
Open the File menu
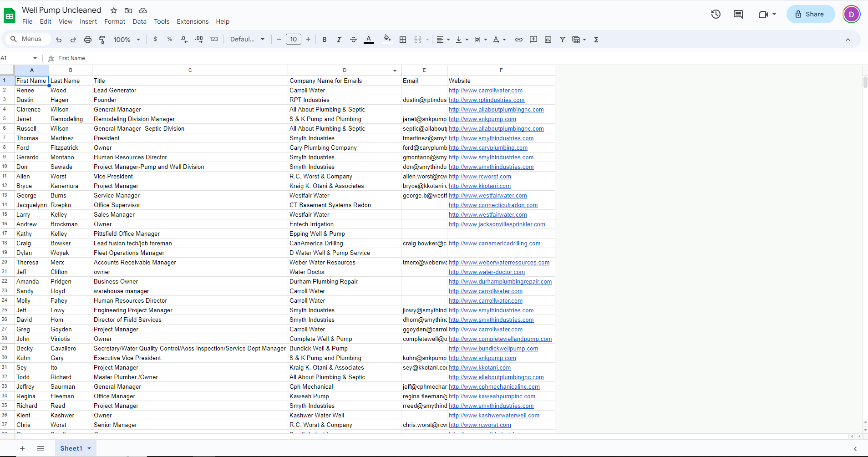[27, 21]
